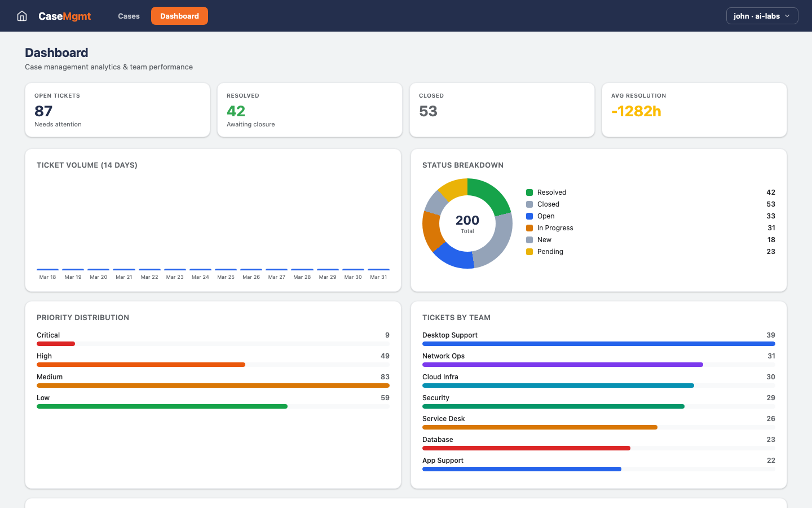Click the Desktop Support team bar
Viewport: 812px width, 508px height.
coord(599,344)
